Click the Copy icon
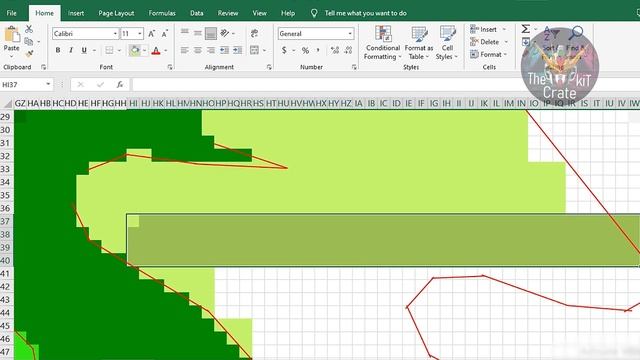The height and width of the screenshot is (360, 640). (29, 42)
